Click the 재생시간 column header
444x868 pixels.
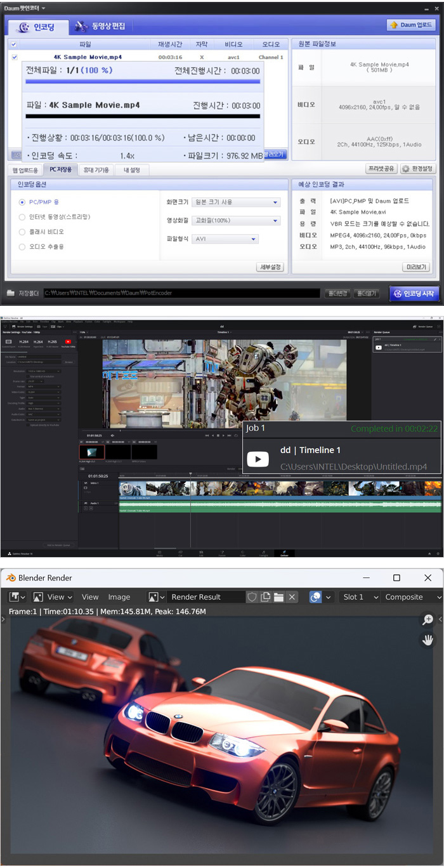(x=170, y=44)
